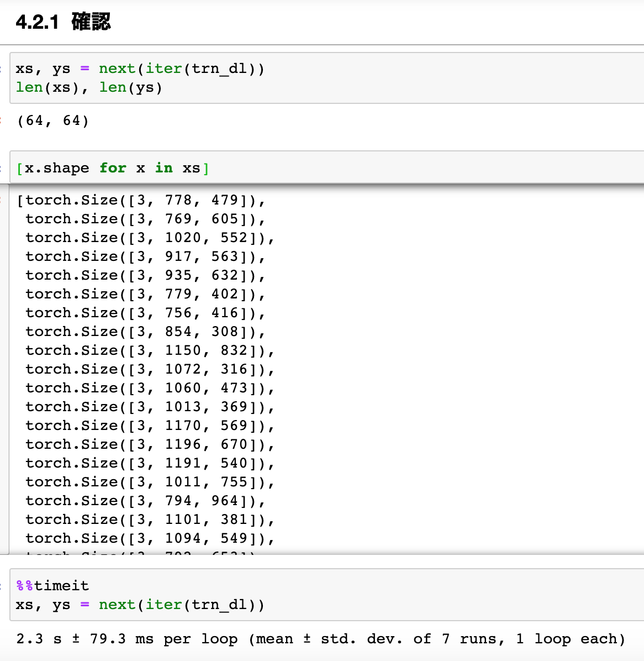
Task: Click the 'iter' function in the first cell
Action: click(x=163, y=69)
